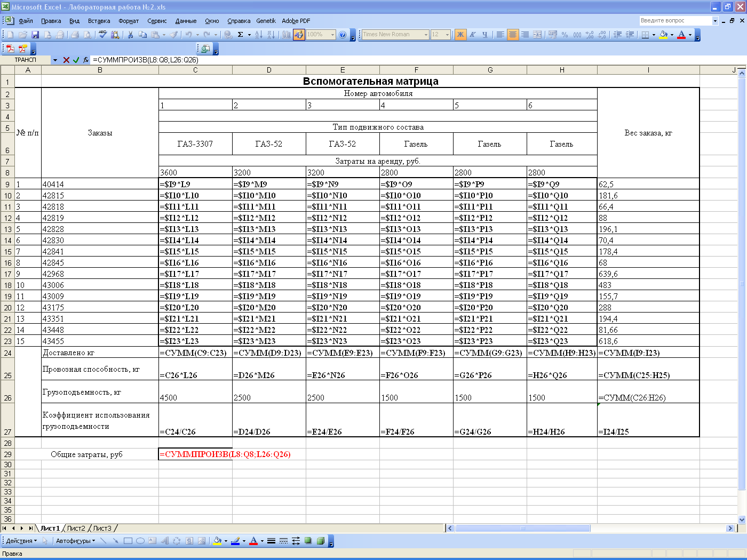This screenshot has height=560, width=747.
Task: Click Merge and Center icon
Action: 537,35
